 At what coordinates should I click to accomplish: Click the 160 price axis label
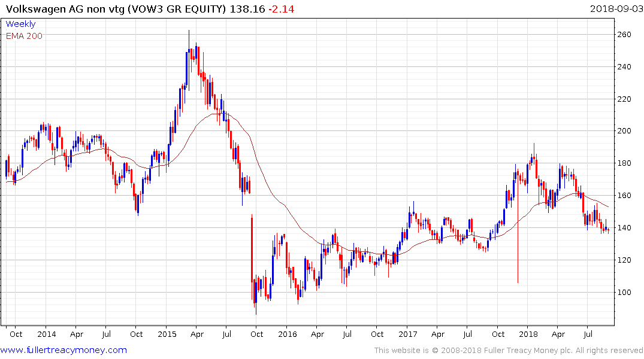tap(624, 195)
